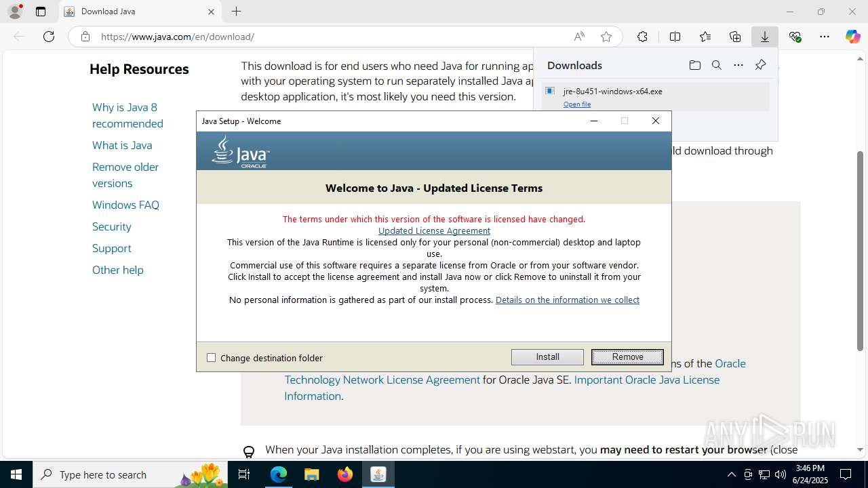
Task: Click the Java Oracle logo in installer
Action: 241,151
